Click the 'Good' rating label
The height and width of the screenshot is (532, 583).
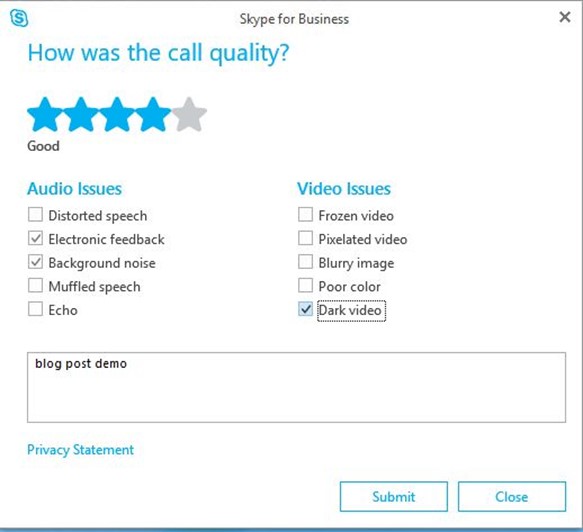(x=43, y=146)
